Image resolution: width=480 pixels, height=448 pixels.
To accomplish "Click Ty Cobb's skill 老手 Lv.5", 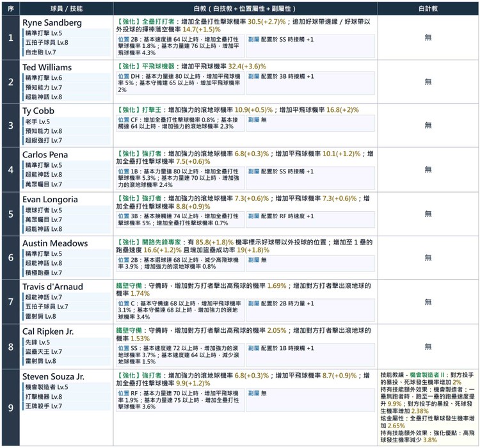I will [67, 122].
